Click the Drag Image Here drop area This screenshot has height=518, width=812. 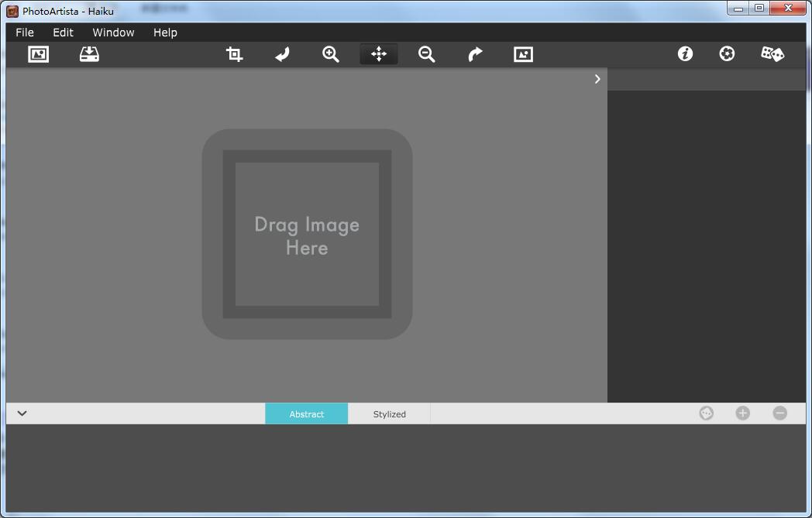pyautogui.click(x=307, y=235)
